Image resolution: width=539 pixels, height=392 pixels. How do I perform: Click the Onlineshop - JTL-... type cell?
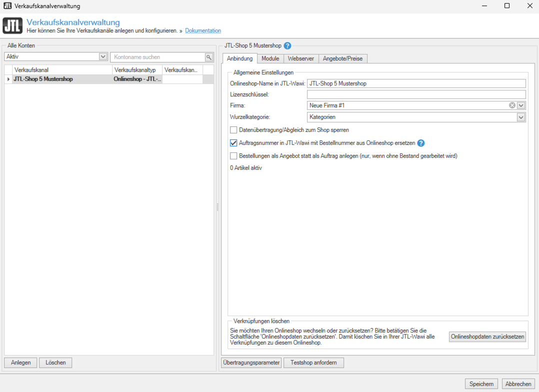137,79
